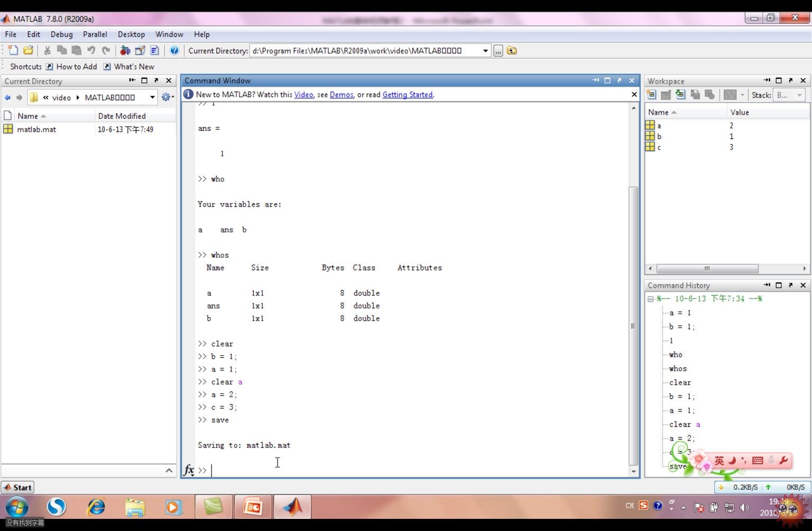The height and width of the screenshot is (531, 812).
Task: Click the Save workspace icon
Action: point(695,95)
